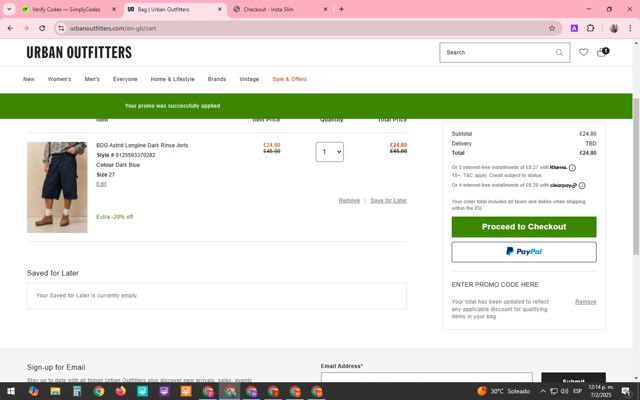The width and height of the screenshot is (640, 400).
Task: Switch to Checkout Insta Slim tab
Action: pos(269,9)
